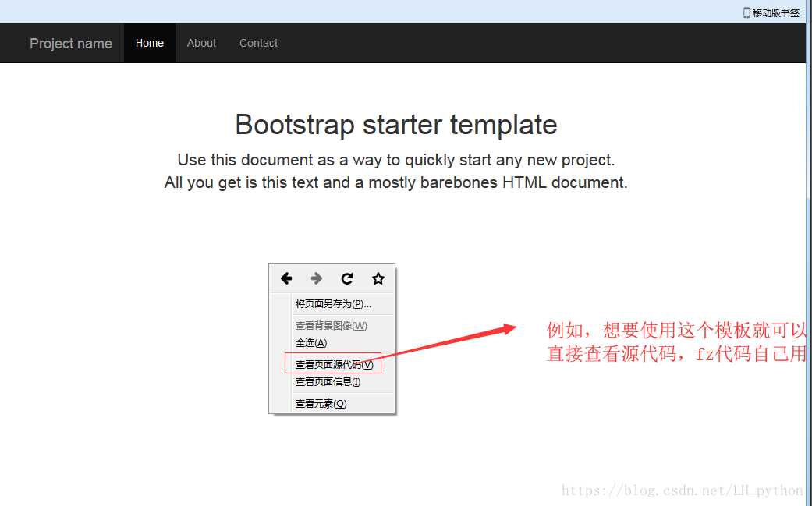This screenshot has height=506, width=812.
Task: Choose 将页面另存为(P)... menu entry
Action: click(x=332, y=304)
